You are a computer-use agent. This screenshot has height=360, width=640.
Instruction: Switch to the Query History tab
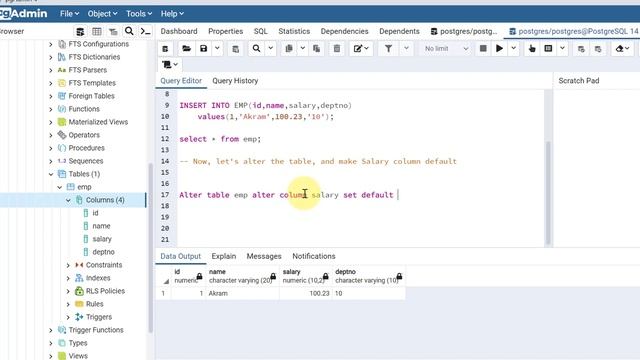pyautogui.click(x=235, y=81)
